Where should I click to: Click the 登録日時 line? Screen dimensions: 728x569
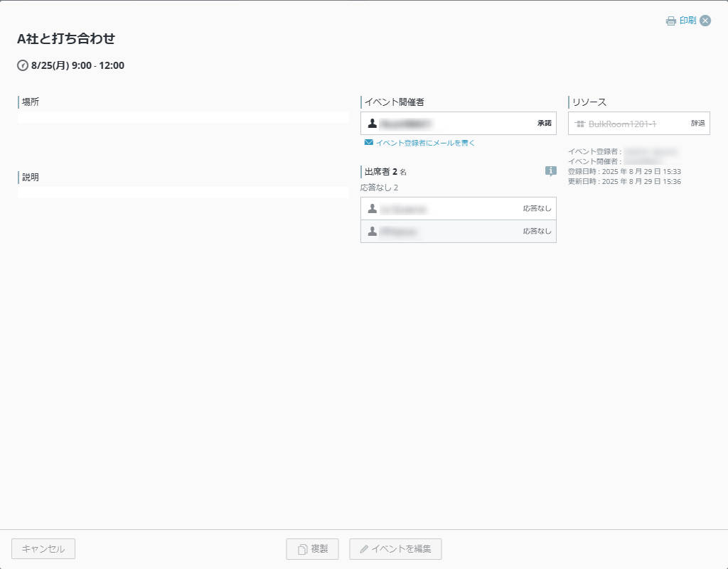[624, 172]
